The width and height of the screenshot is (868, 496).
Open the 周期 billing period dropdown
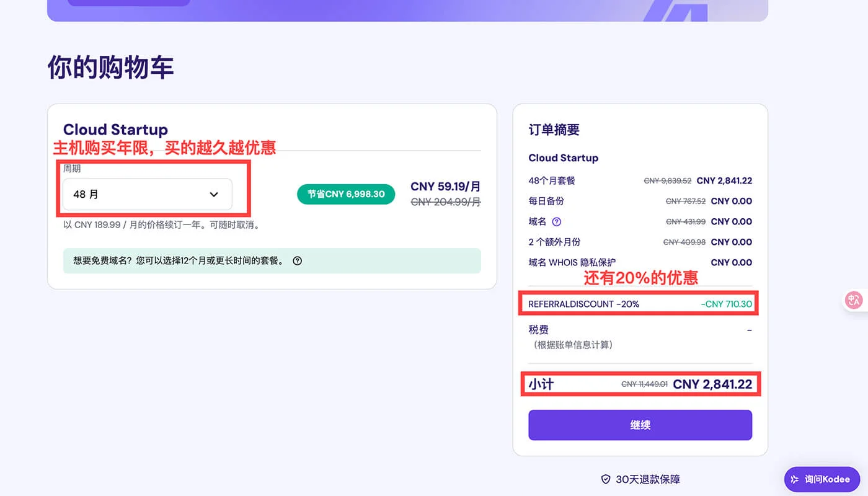[x=147, y=194]
